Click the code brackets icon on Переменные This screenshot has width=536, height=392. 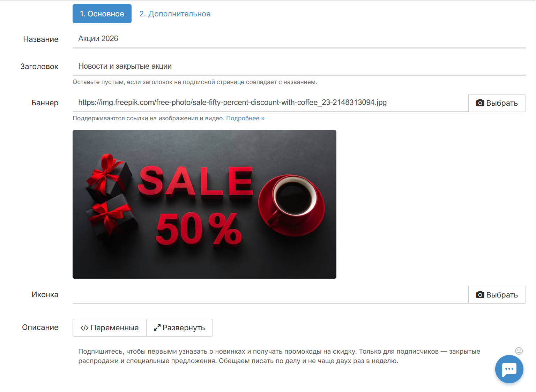(84, 328)
